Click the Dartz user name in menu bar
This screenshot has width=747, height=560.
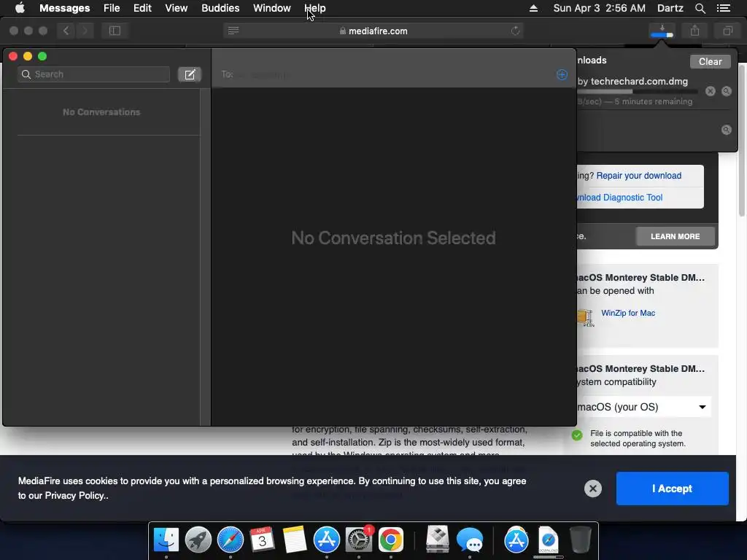pyautogui.click(x=670, y=8)
